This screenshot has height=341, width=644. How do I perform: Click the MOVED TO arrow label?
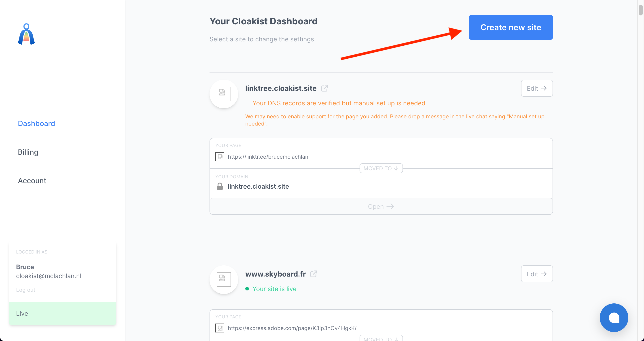381,168
